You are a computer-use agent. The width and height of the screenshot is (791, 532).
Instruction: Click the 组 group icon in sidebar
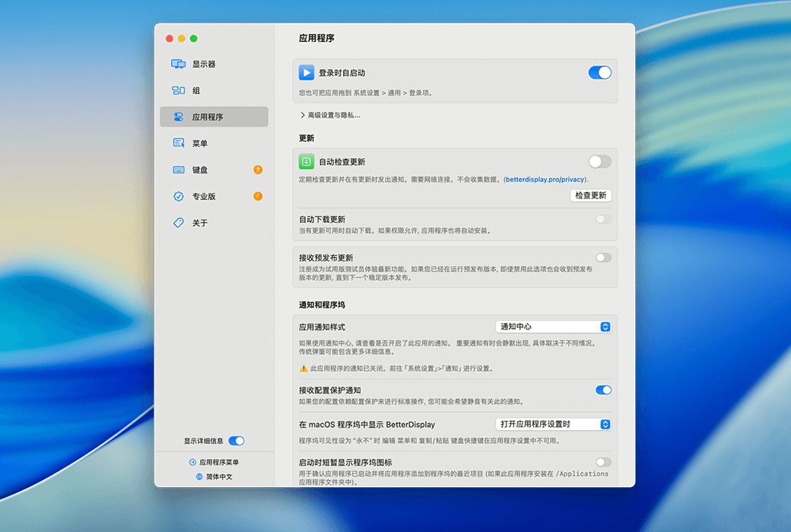(x=178, y=90)
